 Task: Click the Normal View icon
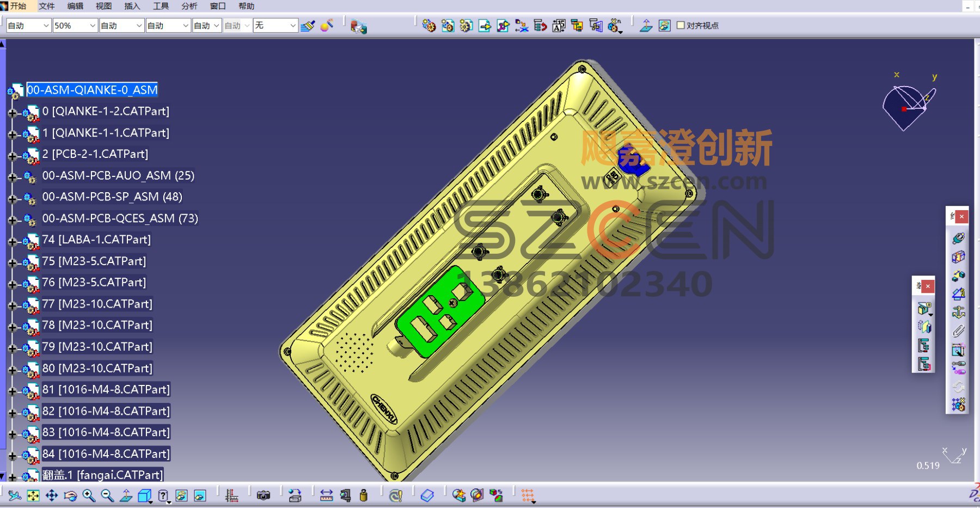pos(126,495)
